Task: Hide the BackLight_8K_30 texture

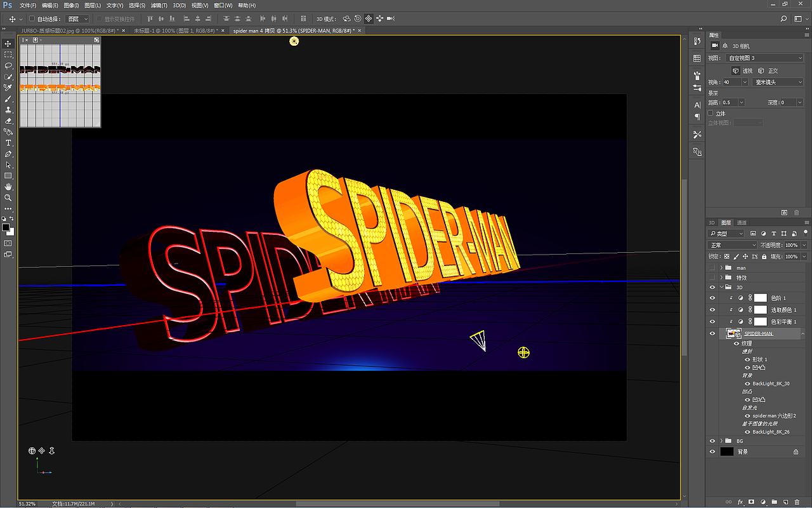Action: coord(747,384)
